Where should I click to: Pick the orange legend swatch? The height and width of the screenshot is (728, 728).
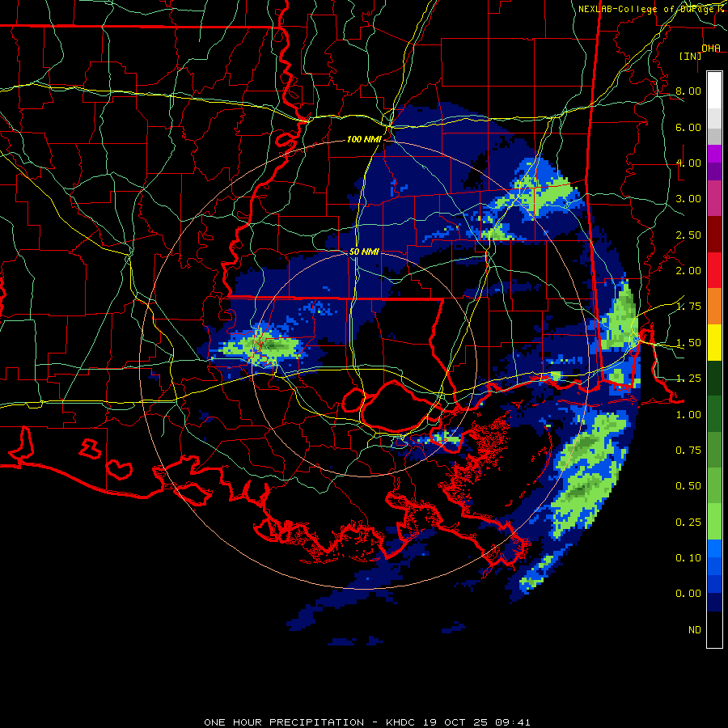pyautogui.click(x=714, y=307)
